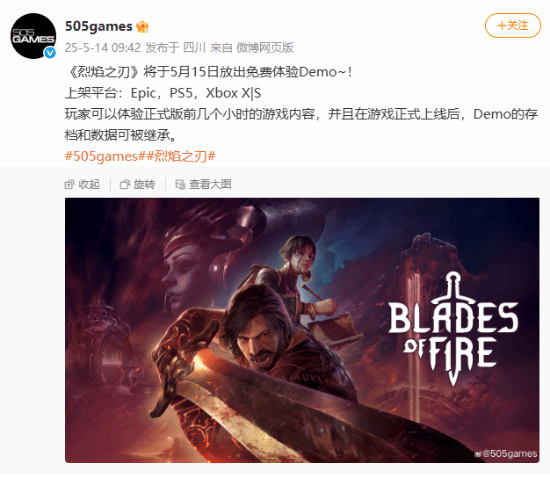Open the 505games username link
The width and height of the screenshot is (550, 478).
[x=99, y=27]
